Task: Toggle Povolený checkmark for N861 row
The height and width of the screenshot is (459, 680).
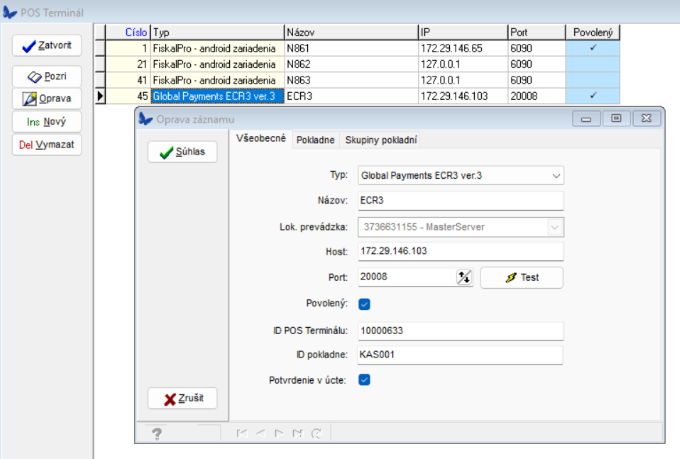Action: [592, 48]
